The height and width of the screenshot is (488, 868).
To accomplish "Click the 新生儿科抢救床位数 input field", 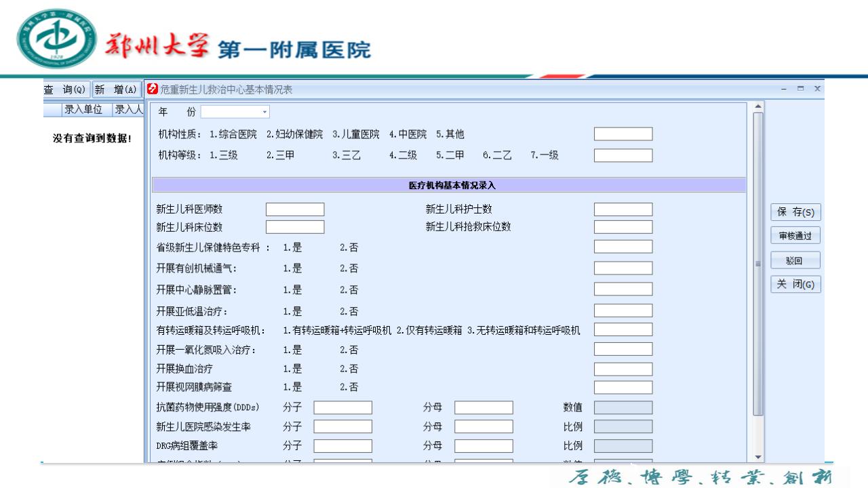I will pyautogui.click(x=623, y=227).
